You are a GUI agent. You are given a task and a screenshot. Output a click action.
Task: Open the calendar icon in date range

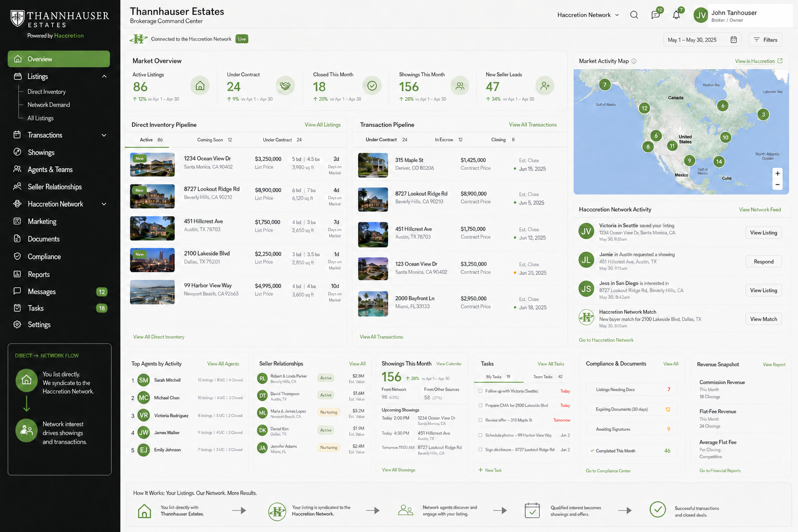pos(734,40)
